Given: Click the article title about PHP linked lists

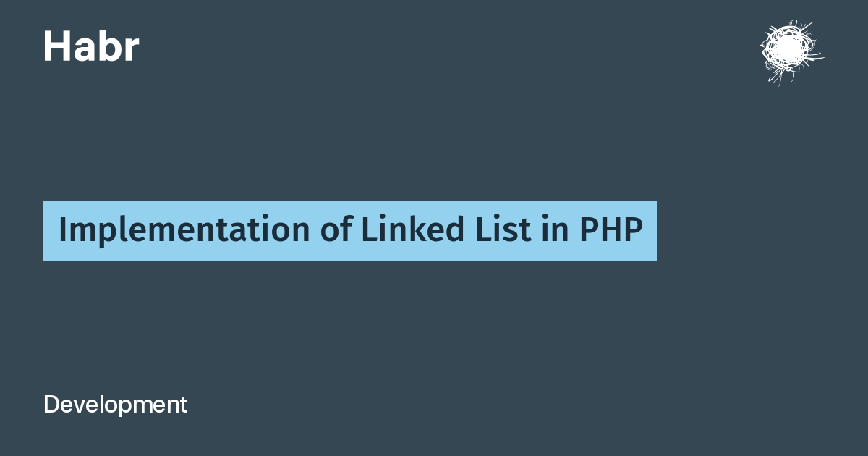Looking at the screenshot, I should coord(350,231).
